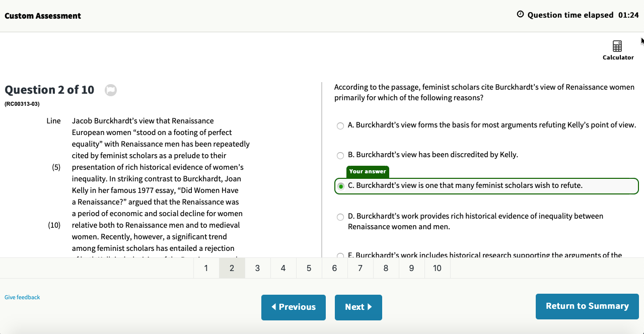Click the Previous button

(x=294, y=307)
